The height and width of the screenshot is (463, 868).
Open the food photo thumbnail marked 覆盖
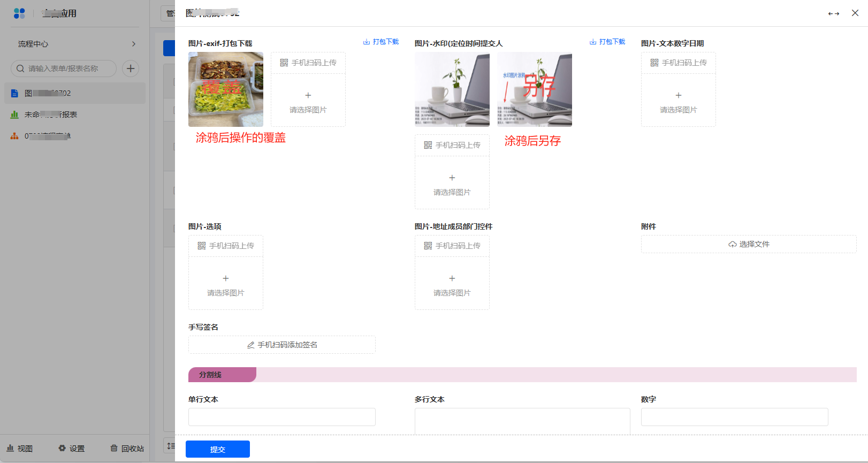pos(225,89)
